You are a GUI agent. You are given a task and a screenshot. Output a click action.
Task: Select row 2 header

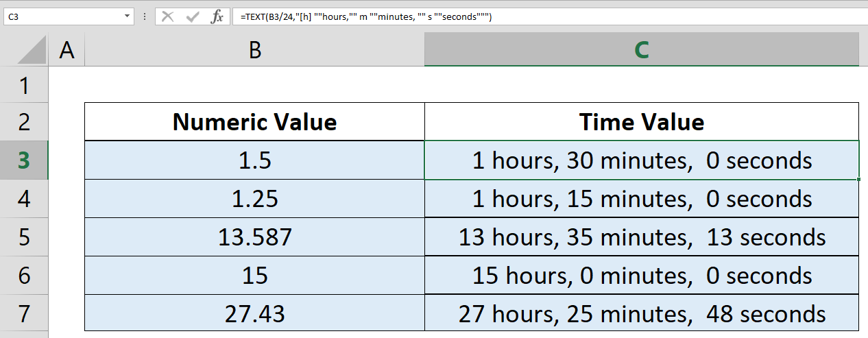(x=24, y=121)
